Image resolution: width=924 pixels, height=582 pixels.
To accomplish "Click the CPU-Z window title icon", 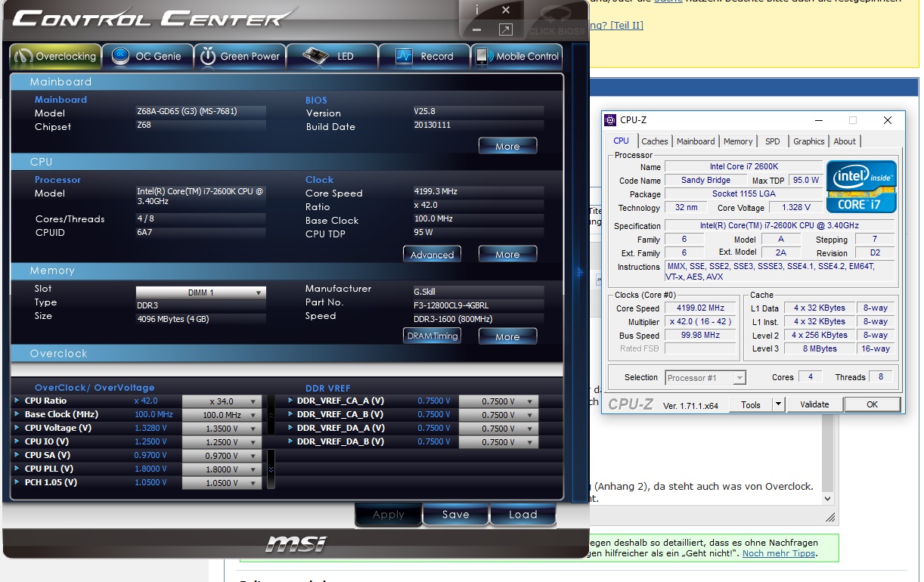I will [610, 120].
